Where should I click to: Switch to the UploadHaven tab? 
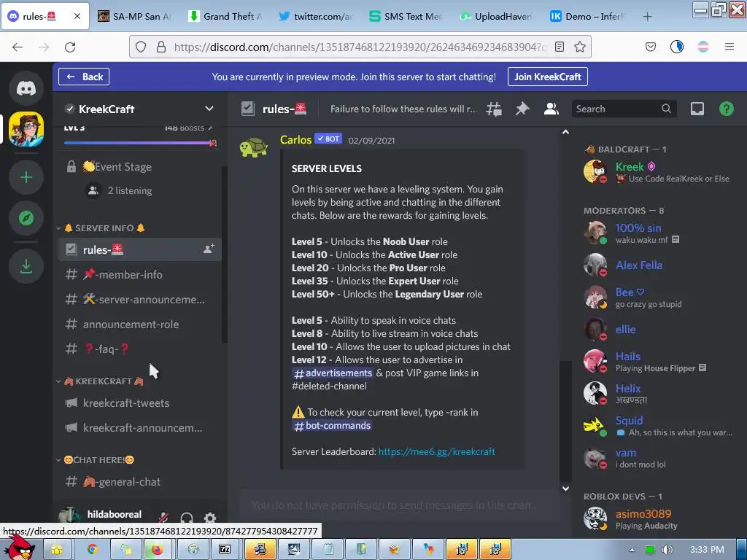point(497,16)
